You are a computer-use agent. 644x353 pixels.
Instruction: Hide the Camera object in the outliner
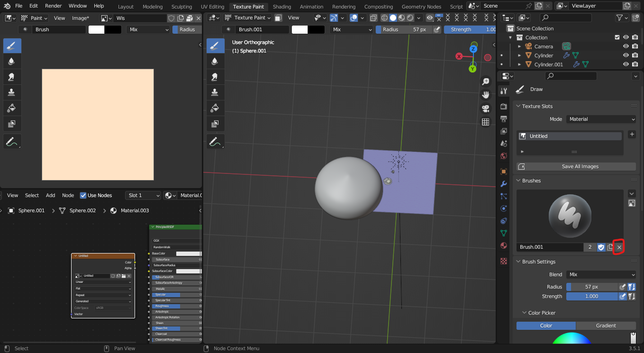[x=626, y=46]
